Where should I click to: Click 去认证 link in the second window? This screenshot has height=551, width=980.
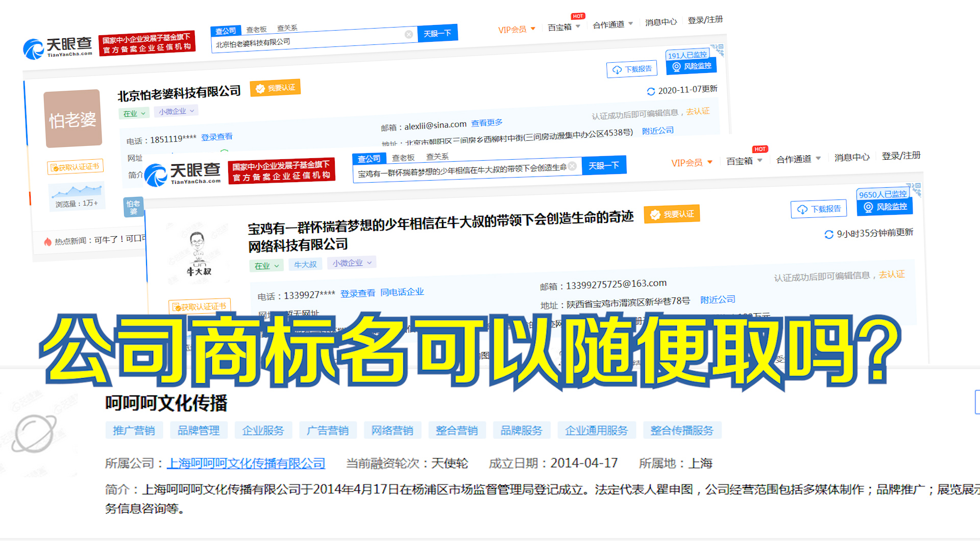coord(892,274)
